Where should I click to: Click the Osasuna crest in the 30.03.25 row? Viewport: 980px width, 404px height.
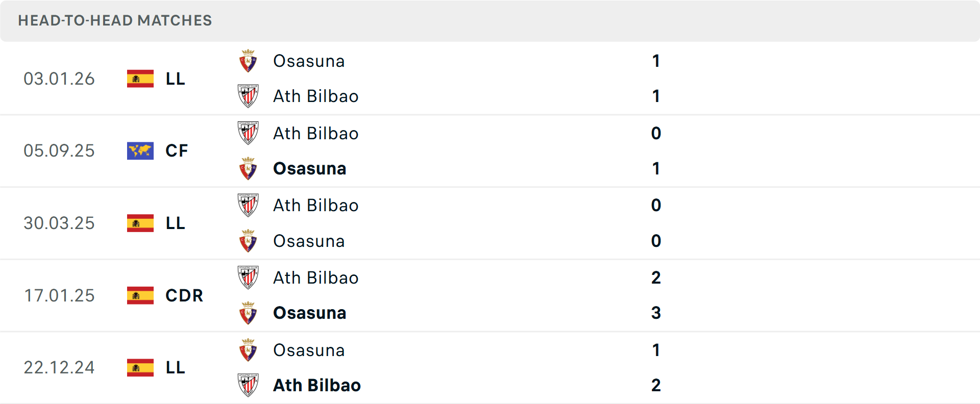click(x=248, y=241)
